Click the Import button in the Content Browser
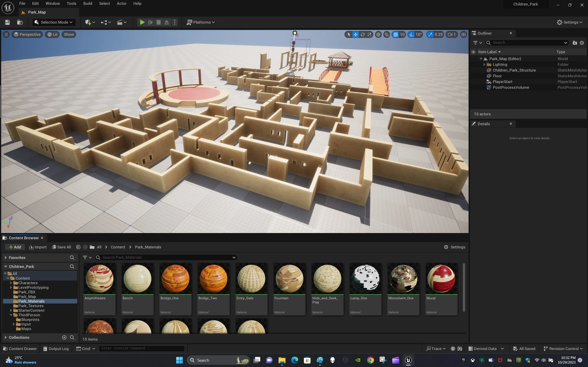588x367 pixels. click(x=38, y=247)
